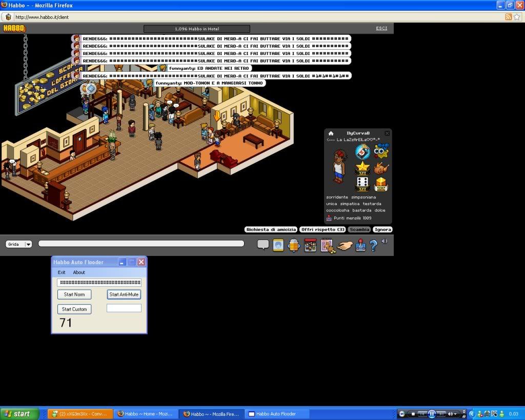Focus the Habbo chat input field
This screenshot has height=420, width=525.
tap(142, 244)
